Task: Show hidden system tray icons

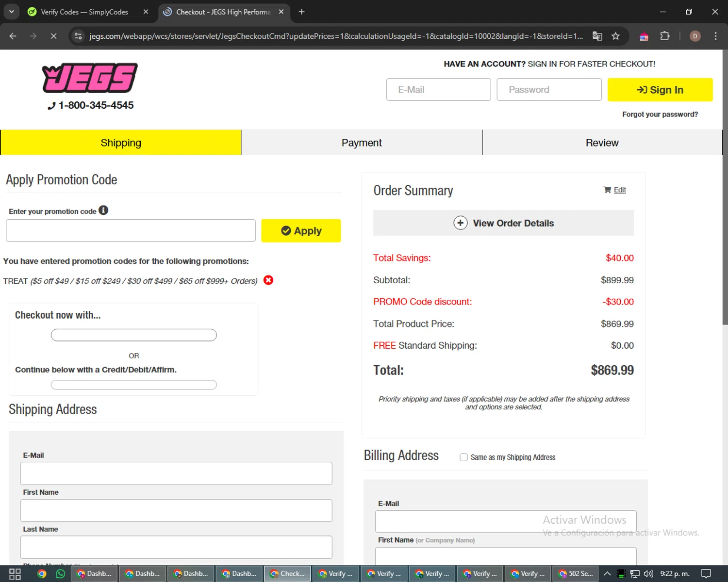Action: click(x=607, y=574)
